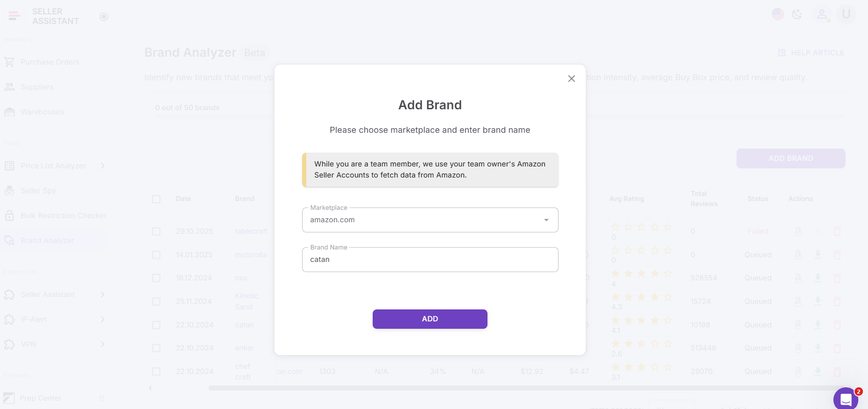This screenshot has height=409, width=868.
Task: Select Brand Analyzer in the sidebar
Action: 47,240
